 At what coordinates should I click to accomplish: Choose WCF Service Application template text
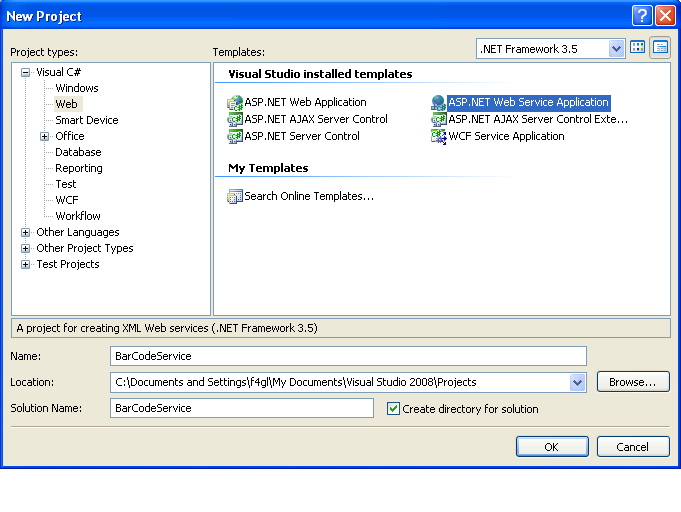pos(506,136)
